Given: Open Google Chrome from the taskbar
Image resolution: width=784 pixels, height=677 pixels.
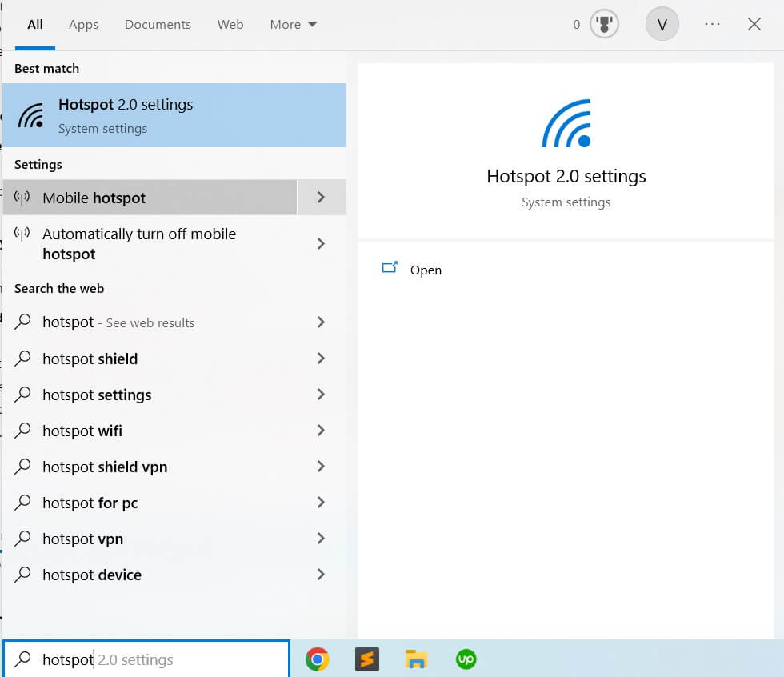Looking at the screenshot, I should pyautogui.click(x=317, y=659).
